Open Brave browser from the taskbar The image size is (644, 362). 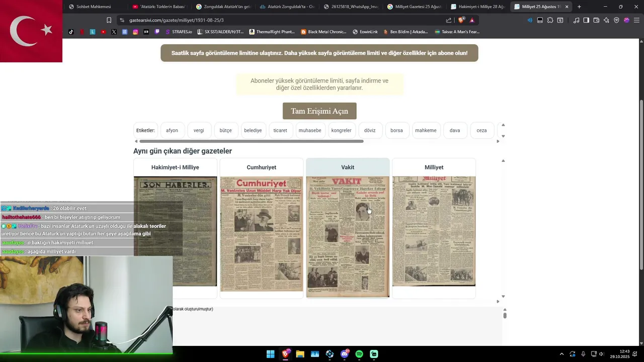pyautogui.click(x=285, y=354)
